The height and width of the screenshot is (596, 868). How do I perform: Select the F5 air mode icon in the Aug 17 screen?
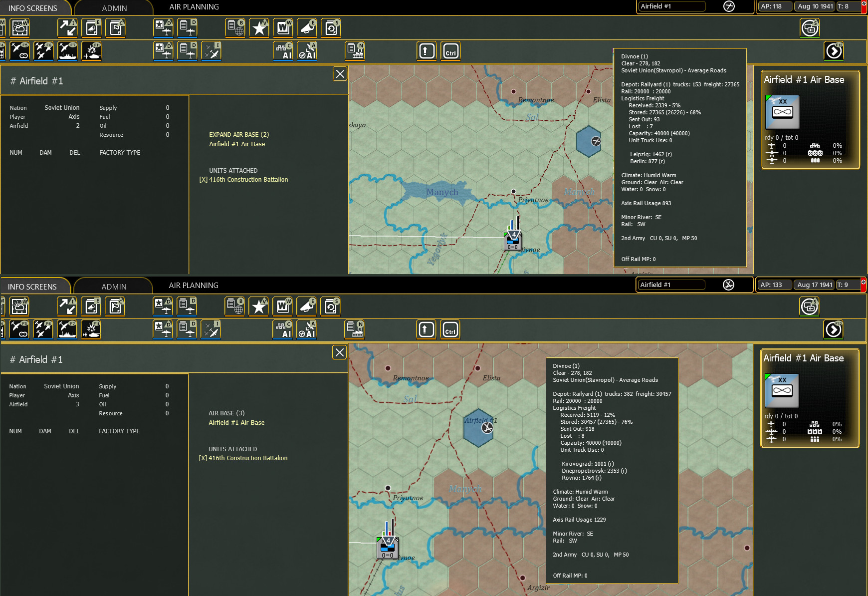pos(19,329)
